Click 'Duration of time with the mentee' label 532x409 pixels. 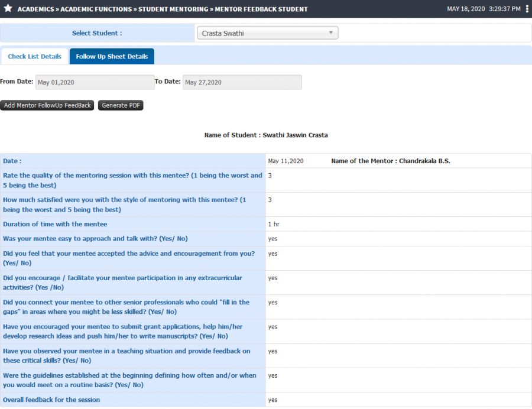[55, 224]
